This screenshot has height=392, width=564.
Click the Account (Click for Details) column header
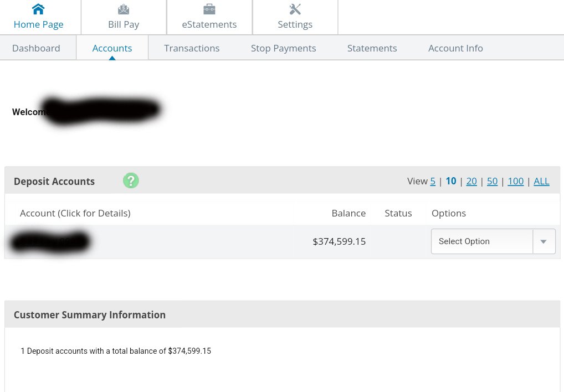pyautogui.click(x=75, y=213)
